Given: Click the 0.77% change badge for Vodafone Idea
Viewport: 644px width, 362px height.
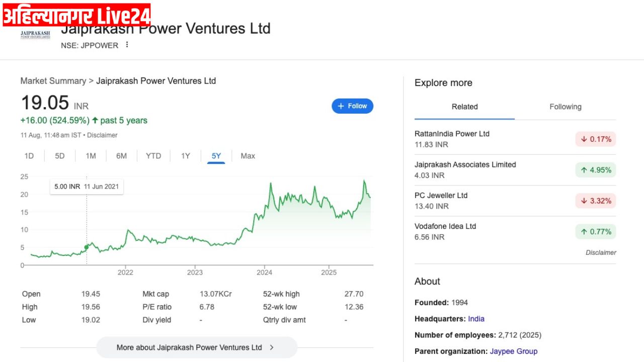Looking at the screenshot, I should 596,232.
